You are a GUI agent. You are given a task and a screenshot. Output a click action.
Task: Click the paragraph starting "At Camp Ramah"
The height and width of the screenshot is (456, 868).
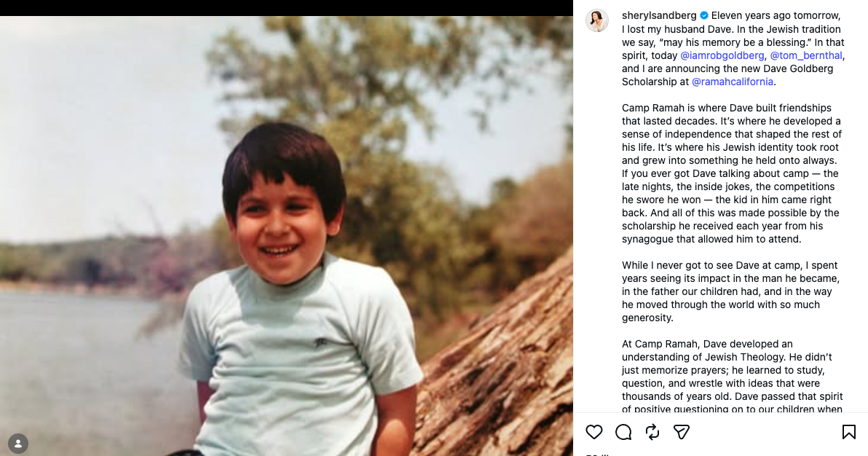[x=733, y=376]
